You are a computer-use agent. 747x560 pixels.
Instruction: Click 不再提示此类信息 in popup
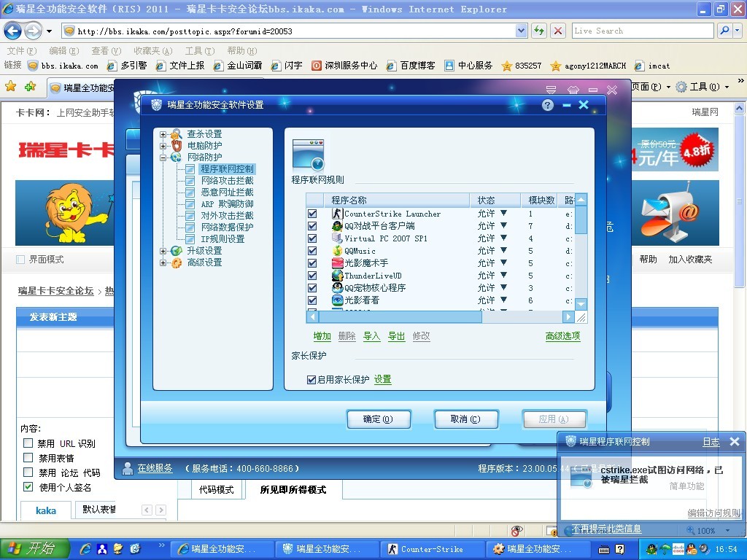pos(606,529)
